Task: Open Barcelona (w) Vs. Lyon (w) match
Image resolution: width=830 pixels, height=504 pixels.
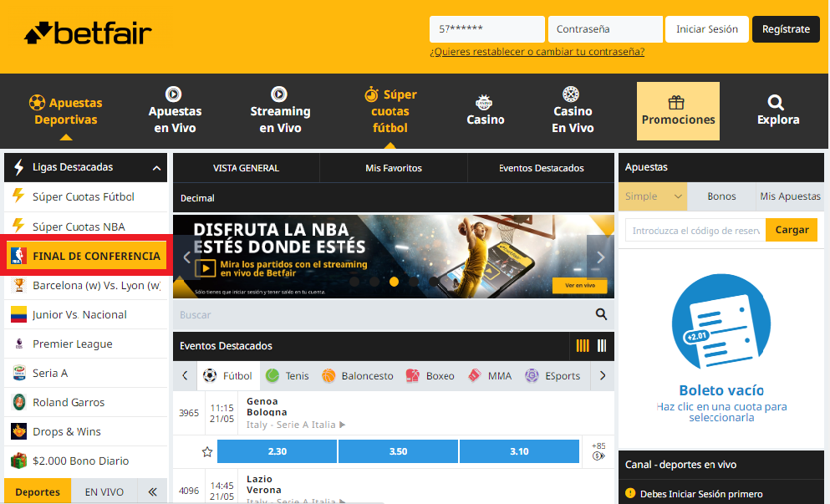Action: (86, 285)
